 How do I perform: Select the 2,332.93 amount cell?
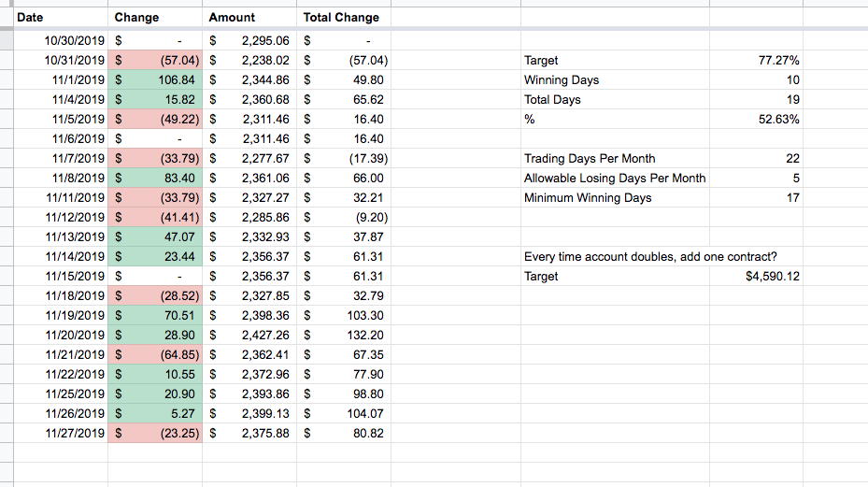(249, 237)
